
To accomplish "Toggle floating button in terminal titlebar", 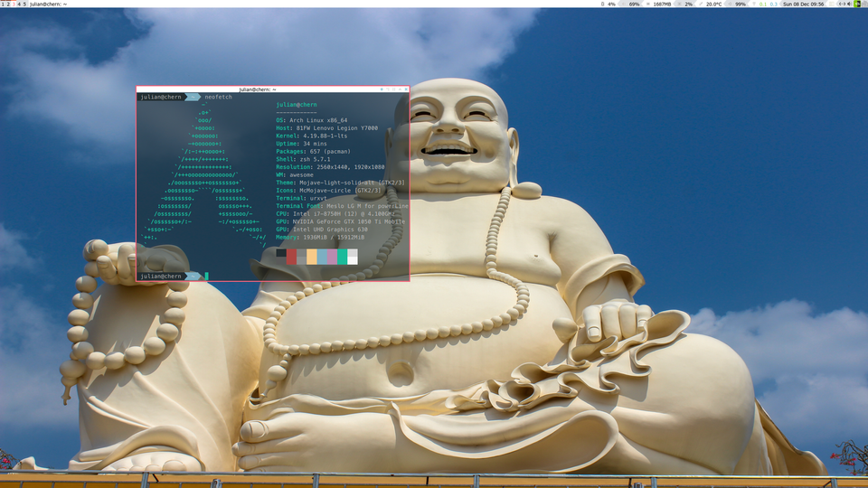I will coord(382,89).
